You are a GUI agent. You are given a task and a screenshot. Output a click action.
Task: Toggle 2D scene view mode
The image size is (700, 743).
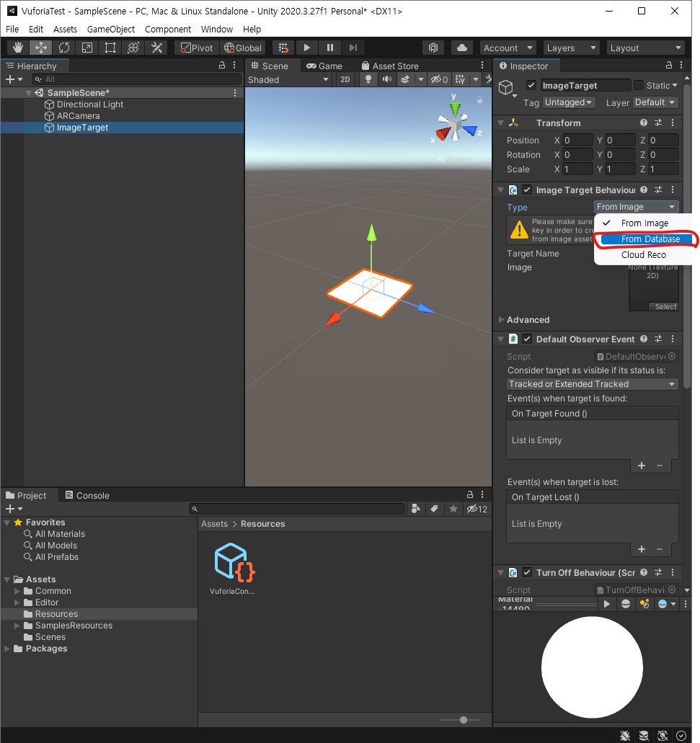345,79
